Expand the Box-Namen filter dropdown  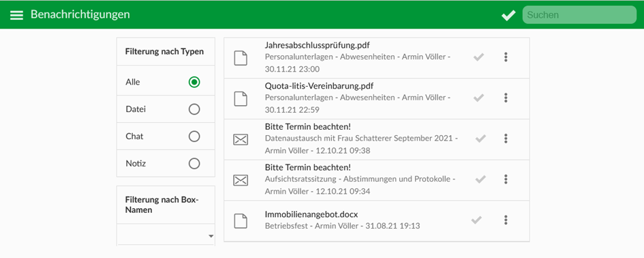point(166,235)
